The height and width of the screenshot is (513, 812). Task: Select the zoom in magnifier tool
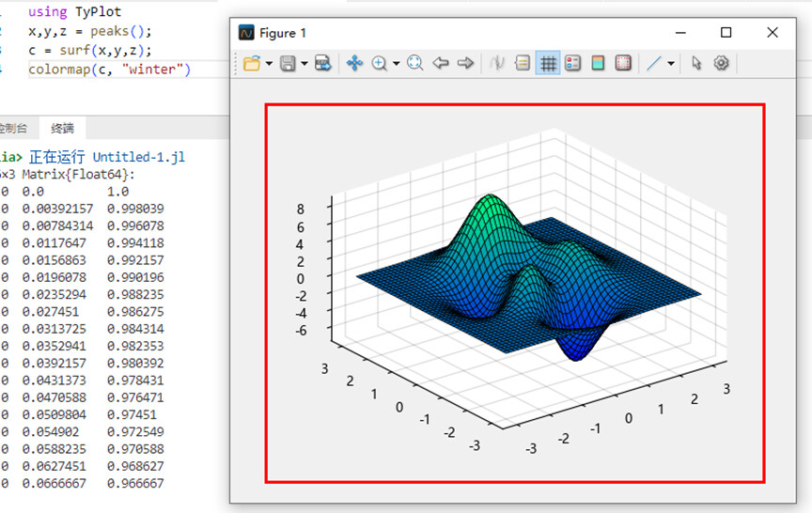[x=380, y=63]
